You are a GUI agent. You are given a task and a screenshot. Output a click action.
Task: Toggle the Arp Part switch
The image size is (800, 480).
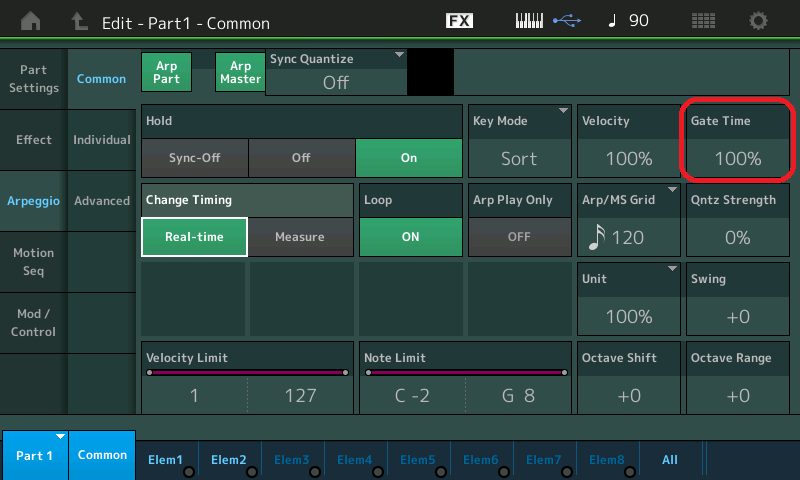pyautogui.click(x=166, y=72)
